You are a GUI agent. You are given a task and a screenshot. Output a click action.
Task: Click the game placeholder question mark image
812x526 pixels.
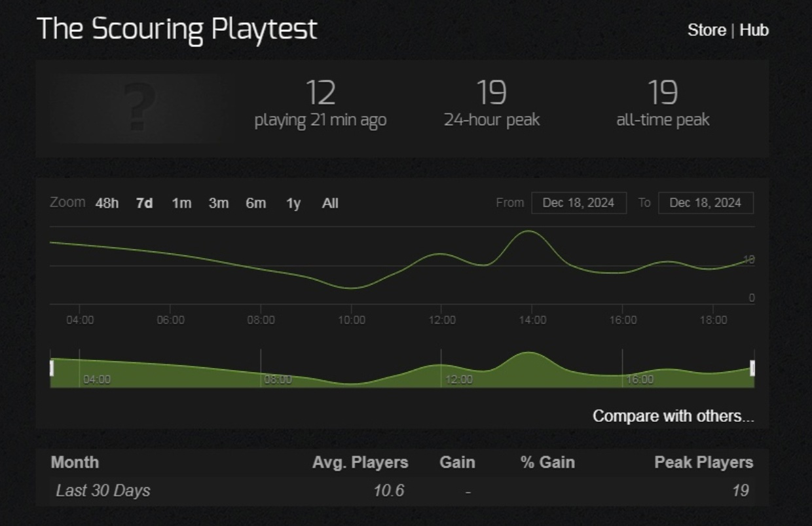pyautogui.click(x=138, y=108)
